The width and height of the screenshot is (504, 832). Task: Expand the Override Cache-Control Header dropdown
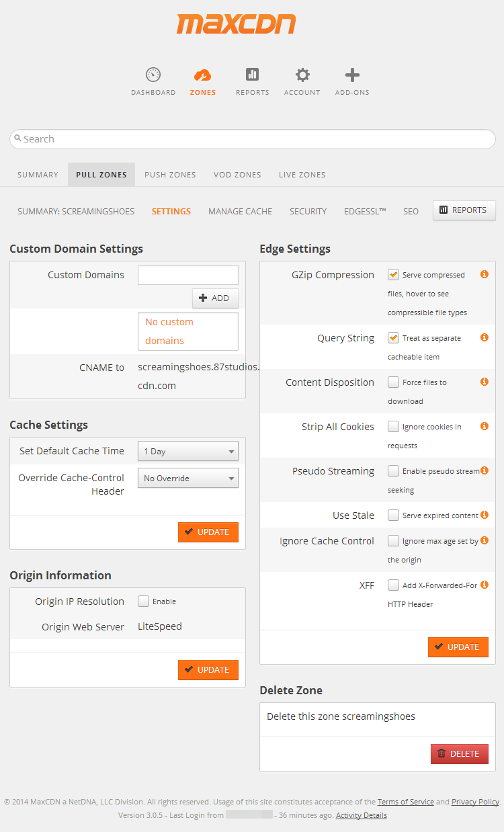[187, 478]
